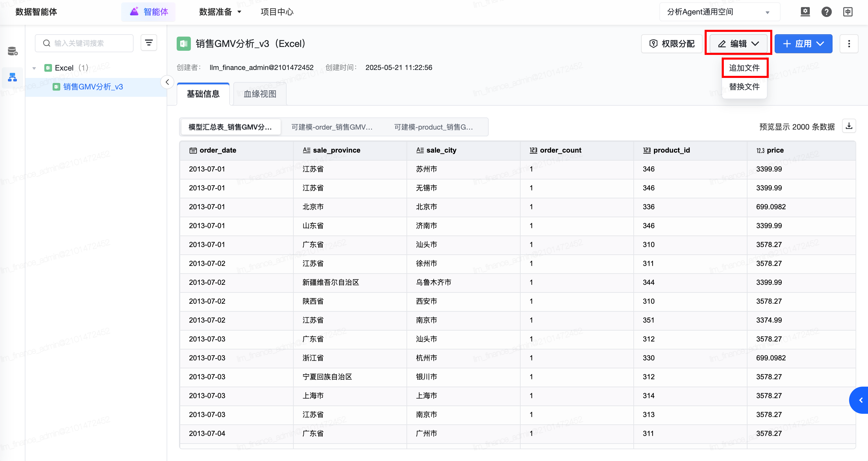Screen dimensions: 868x461
Task: Click the 苏州市 city cell
Action: coord(463,169)
